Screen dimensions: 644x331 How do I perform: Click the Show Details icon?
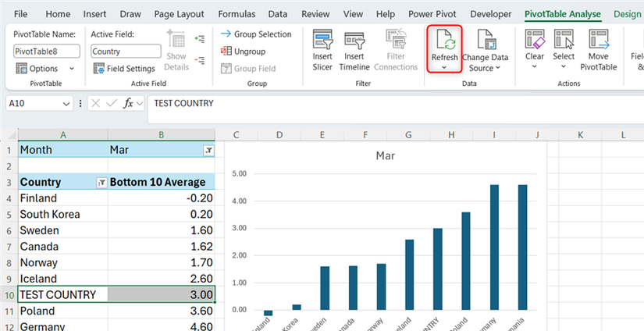coord(176,40)
